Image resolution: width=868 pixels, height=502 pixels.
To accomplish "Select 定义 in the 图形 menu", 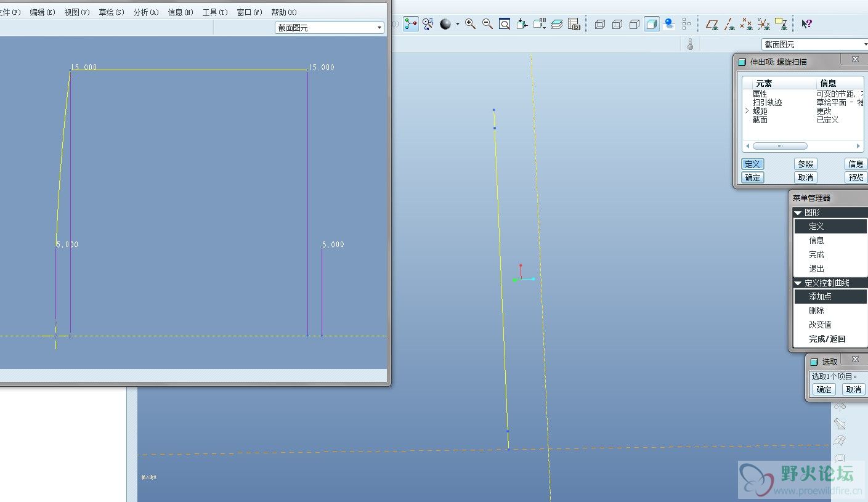I will [830, 226].
